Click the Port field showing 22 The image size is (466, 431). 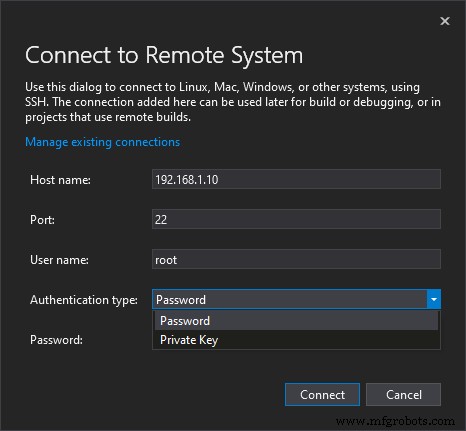click(x=296, y=219)
